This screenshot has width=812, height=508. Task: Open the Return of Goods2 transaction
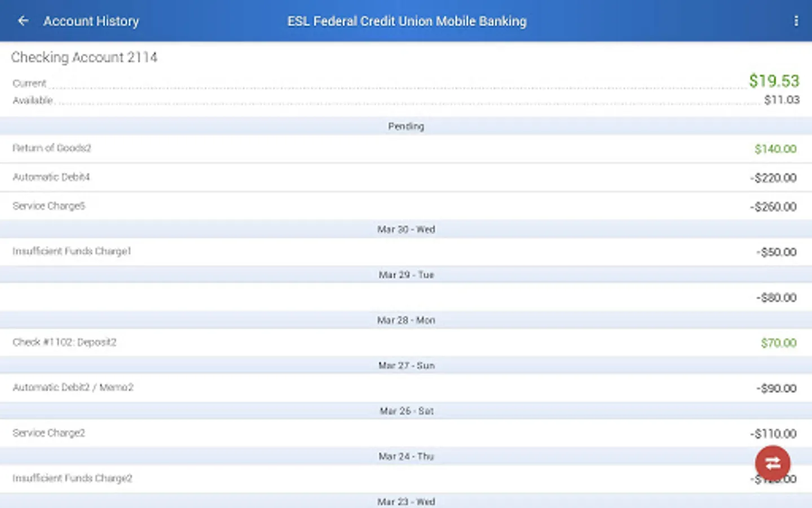[406, 148]
